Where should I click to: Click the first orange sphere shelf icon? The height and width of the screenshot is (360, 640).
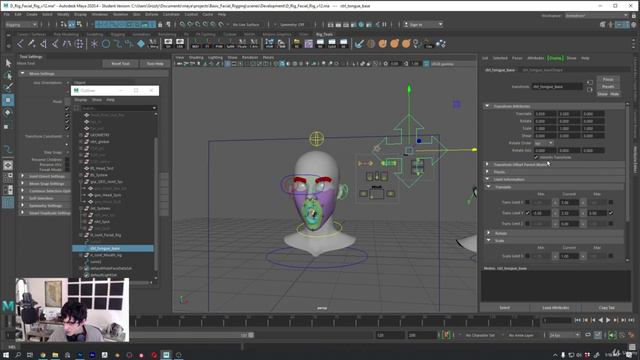coord(382,43)
